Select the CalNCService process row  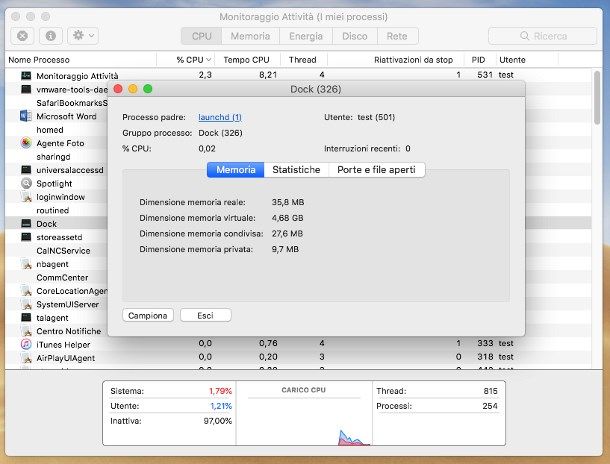point(57,250)
